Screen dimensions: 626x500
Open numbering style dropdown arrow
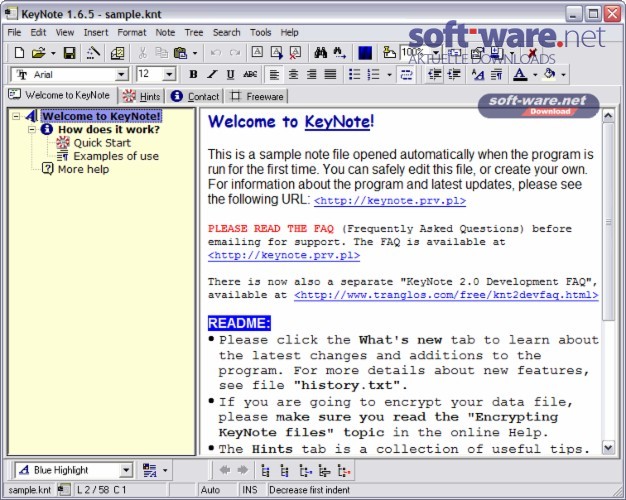(389, 75)
